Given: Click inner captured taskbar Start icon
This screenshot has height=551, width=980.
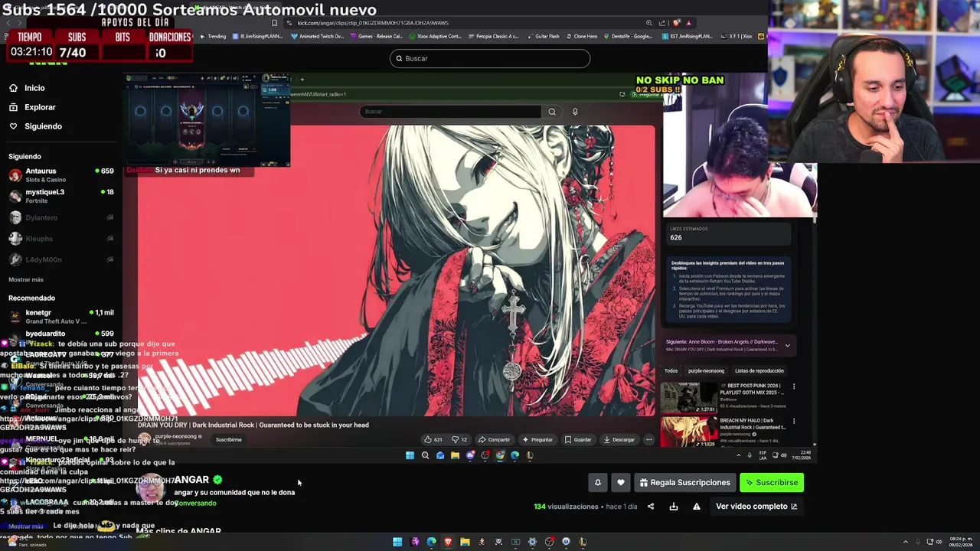Looking at the screenshot, I should click(410, 455).
